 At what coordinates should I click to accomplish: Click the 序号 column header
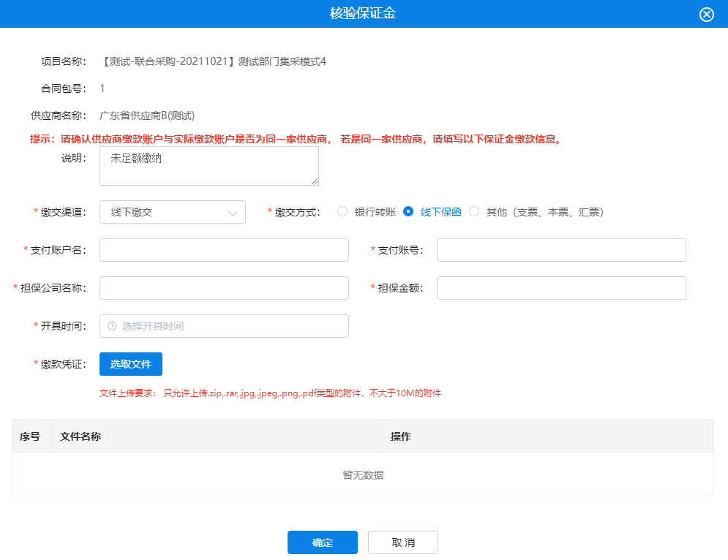point(30,436)
